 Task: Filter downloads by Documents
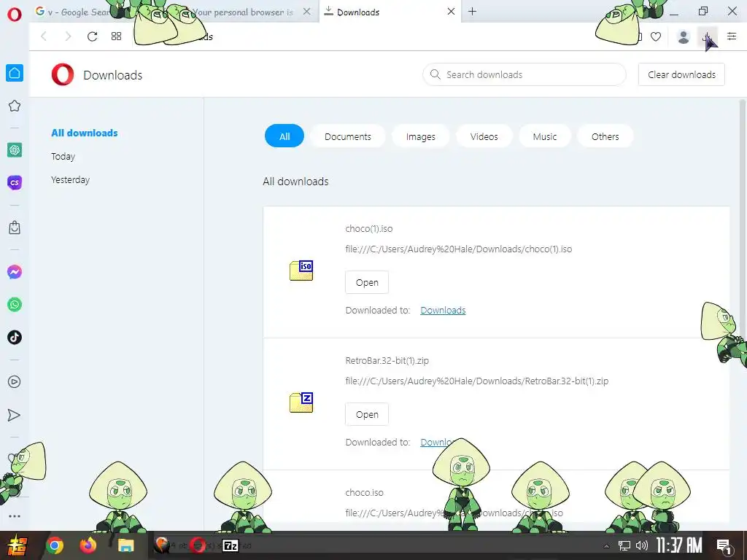tap(348, 136)
